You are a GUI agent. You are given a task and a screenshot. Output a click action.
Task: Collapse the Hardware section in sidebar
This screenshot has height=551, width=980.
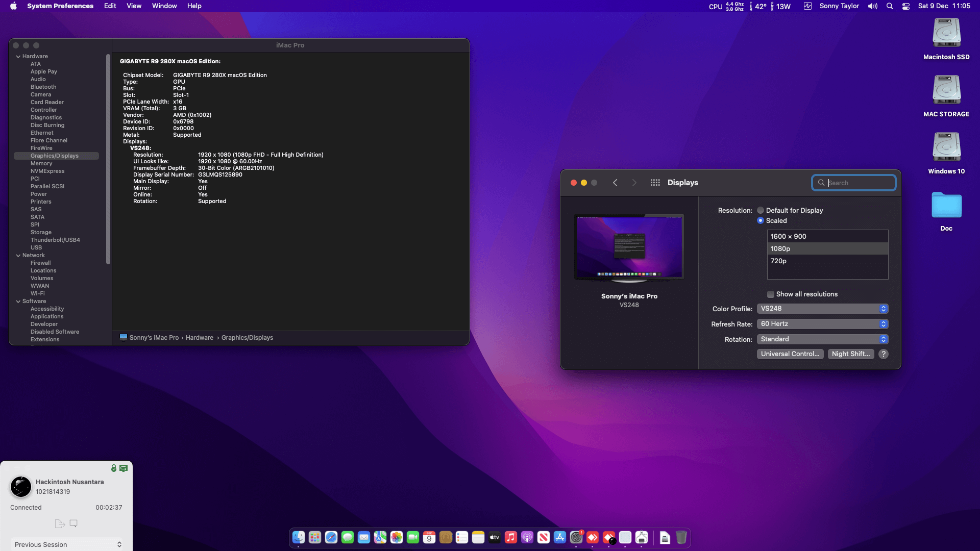tap(18, 57)
